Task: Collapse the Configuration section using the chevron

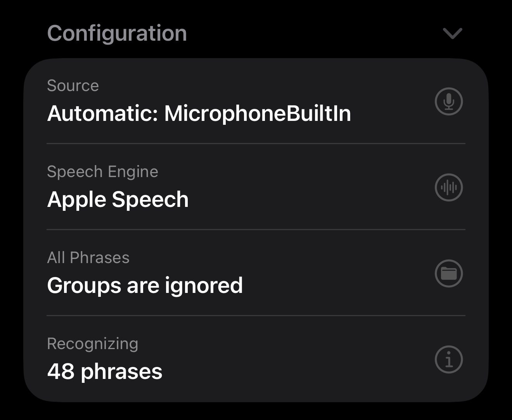Action: point(452,33)
